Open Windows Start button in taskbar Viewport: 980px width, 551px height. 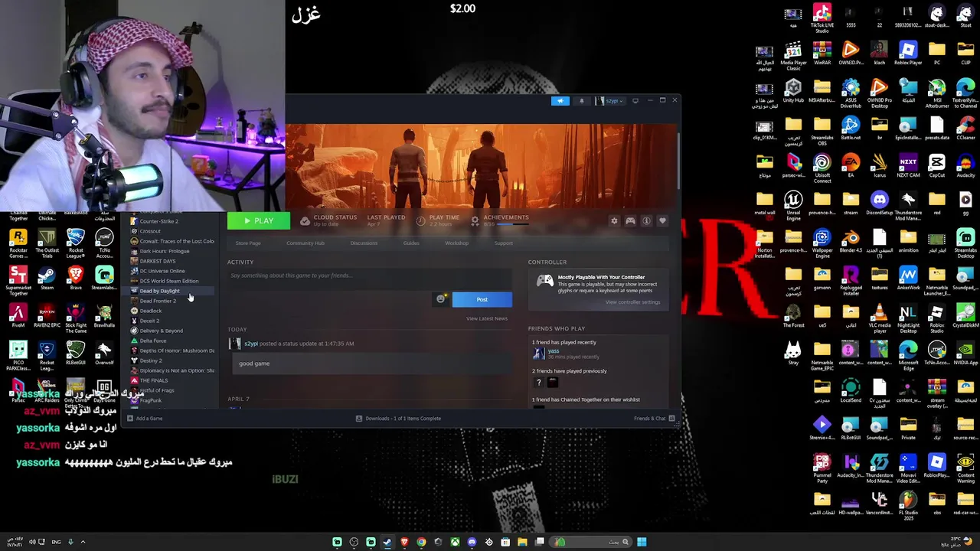tap(642, 542)
